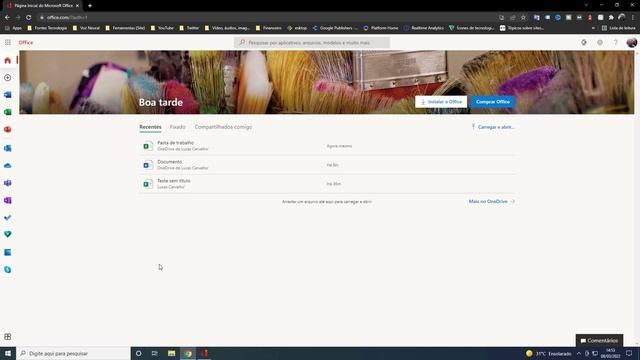Click the Create new plus icon
Screen dimensions: 640x360
click(8, 78)
